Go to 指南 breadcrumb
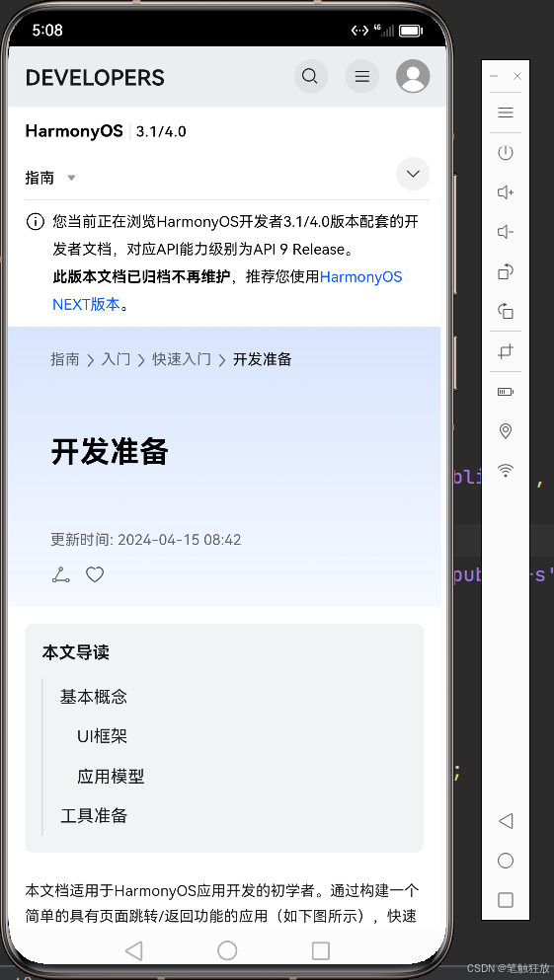554x980 pixels. (x=65, y=359)
